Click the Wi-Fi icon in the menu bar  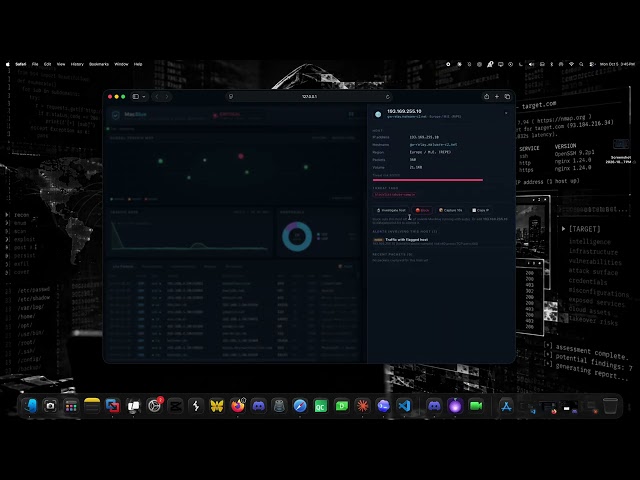pyautogui.click(x=571, y=64)
